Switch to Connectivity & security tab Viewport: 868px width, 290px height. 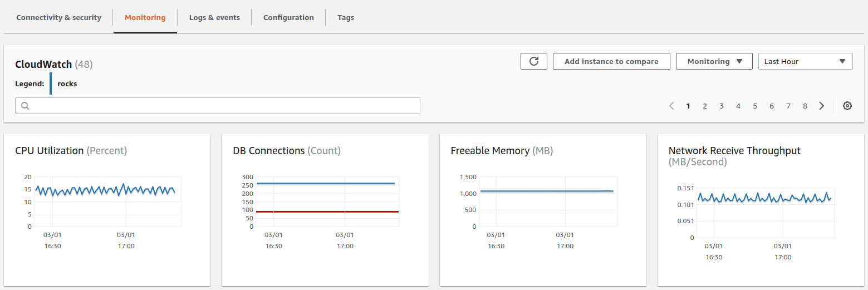(58, 17)
